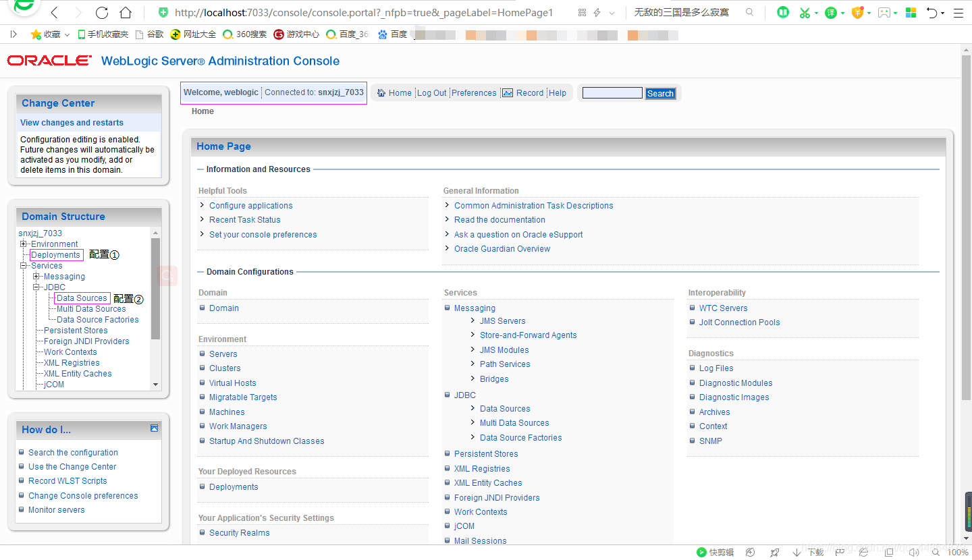The height and width of the screenshot is (560, 972).
Task: Open address bar dropdown chevron
Action: click(x=612, y=13)
